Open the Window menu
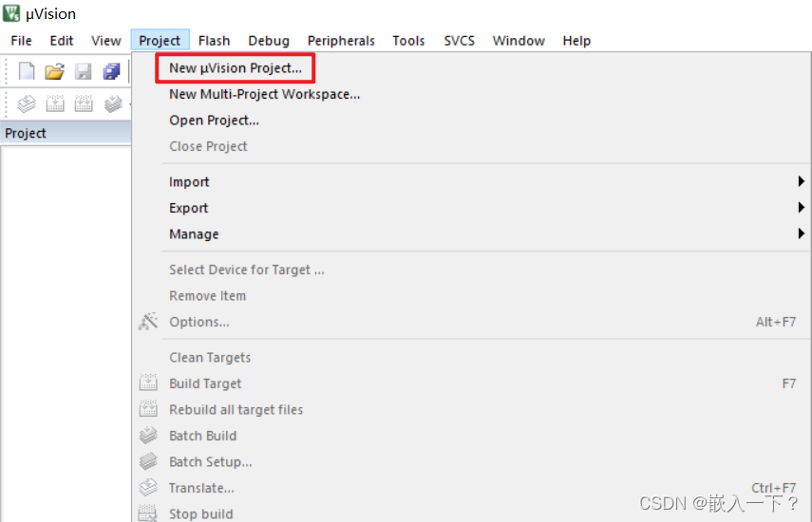812x522 pixels. (x=519, y=41)
